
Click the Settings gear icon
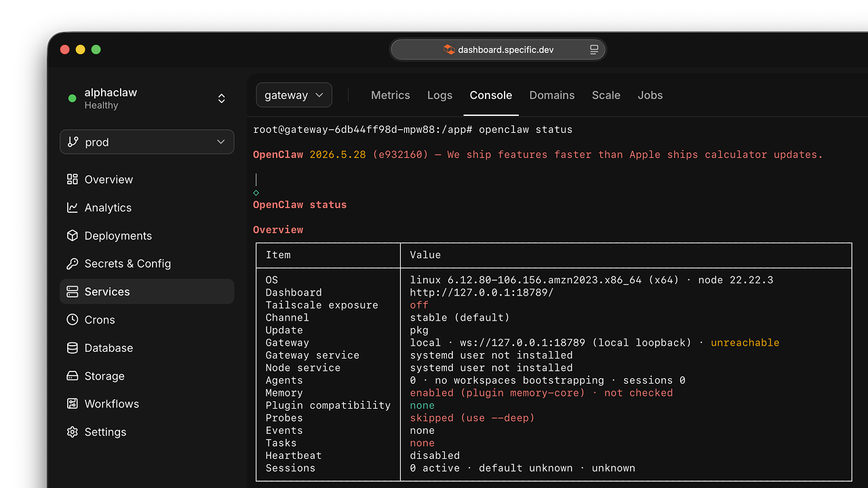pyautogui.click(x=72, y=432)
